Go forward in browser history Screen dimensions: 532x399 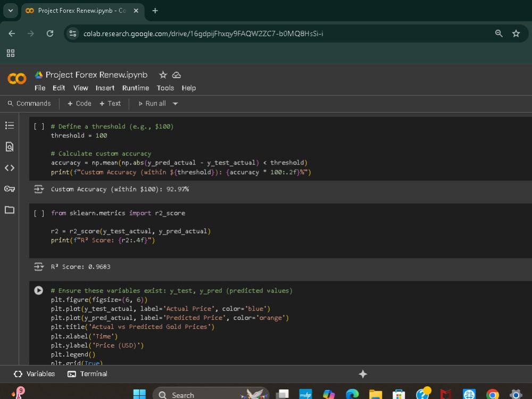coord(31,34)
